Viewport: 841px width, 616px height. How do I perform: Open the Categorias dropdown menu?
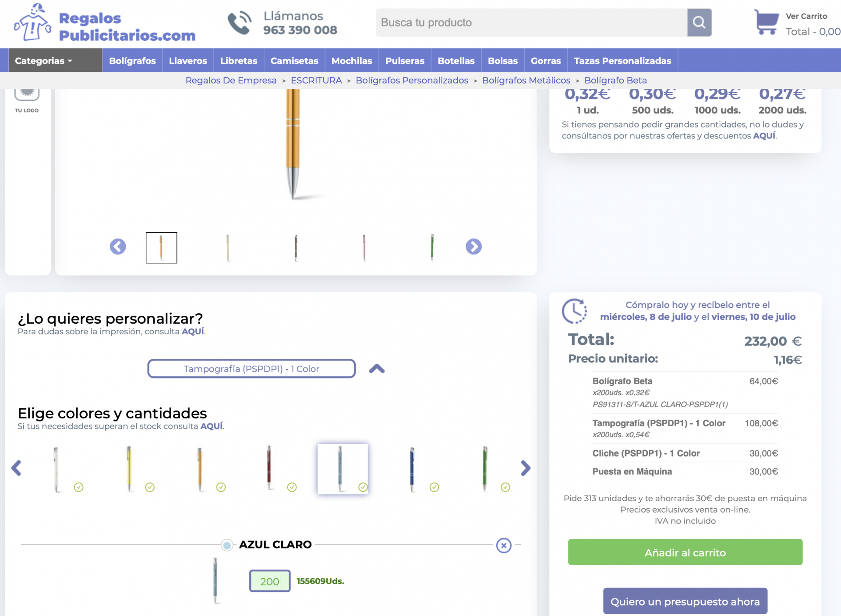coord(44,60)
